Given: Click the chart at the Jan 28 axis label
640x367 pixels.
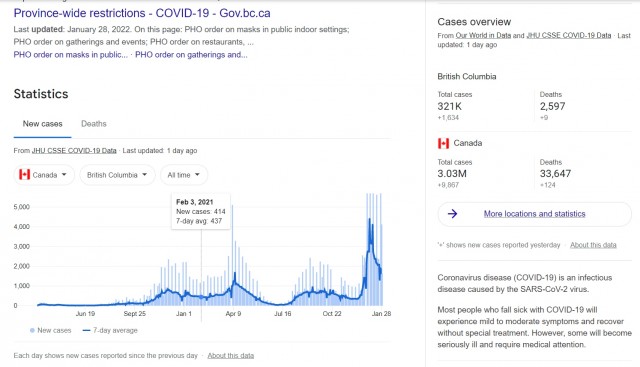Looking at the screenshot, I should click(381, 314).
